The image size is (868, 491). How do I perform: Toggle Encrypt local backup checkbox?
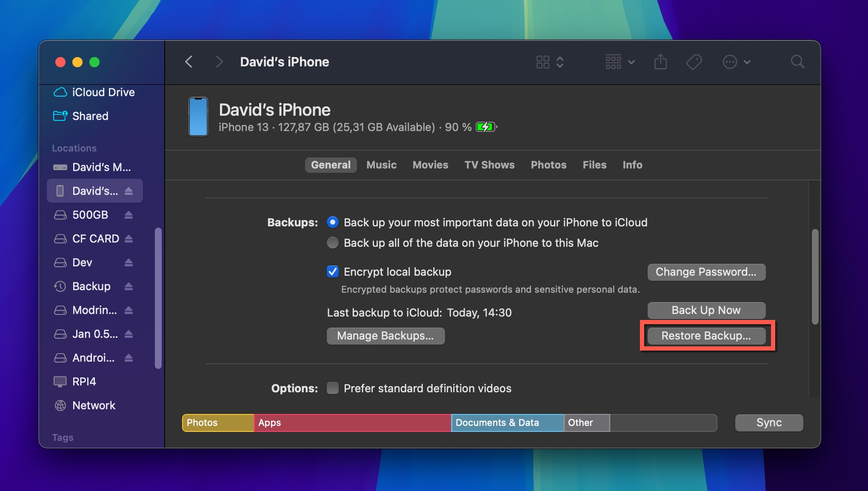point(333,271)
